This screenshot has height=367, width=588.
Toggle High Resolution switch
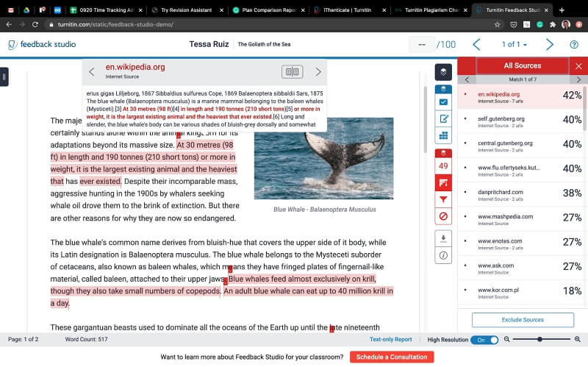(x=484, y=340)
